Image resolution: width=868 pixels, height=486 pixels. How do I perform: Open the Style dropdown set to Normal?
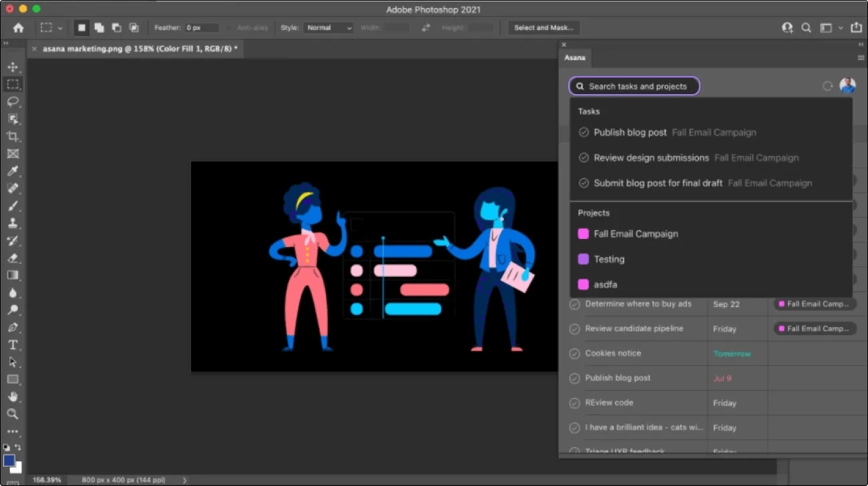329,28
